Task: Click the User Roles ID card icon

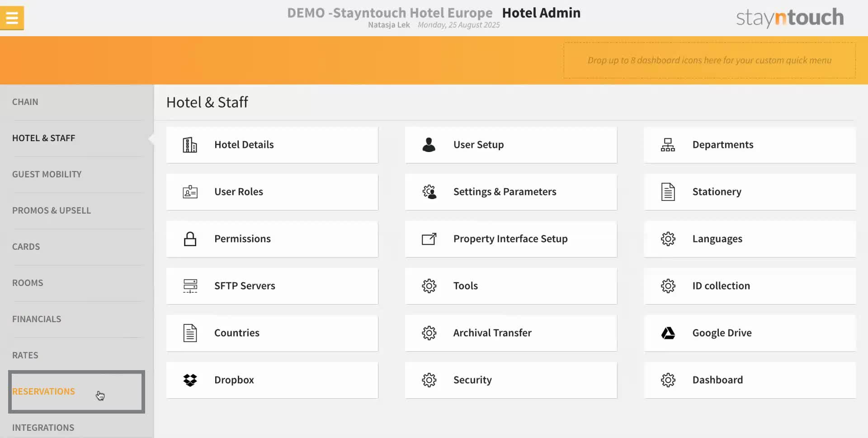Action: click(x=190, y=192)
